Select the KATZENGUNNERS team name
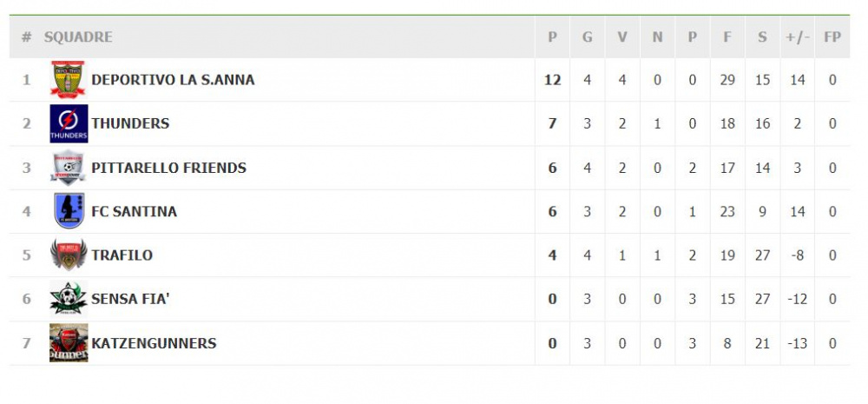Screen dimensions: 868x404 point(154,343)
